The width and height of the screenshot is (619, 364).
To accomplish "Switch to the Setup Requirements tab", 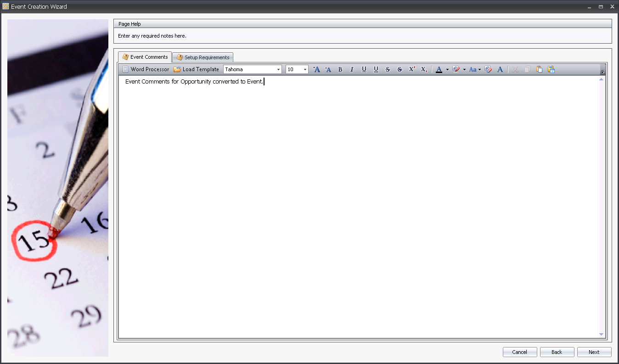I will 203,57.
